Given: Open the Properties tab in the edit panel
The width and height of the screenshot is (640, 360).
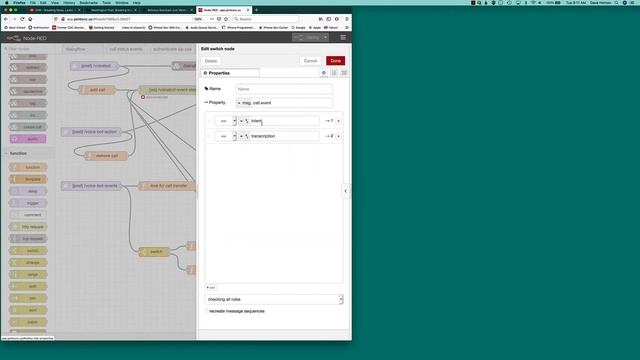Looking at the screenshot, I should [x=230, y=73].
